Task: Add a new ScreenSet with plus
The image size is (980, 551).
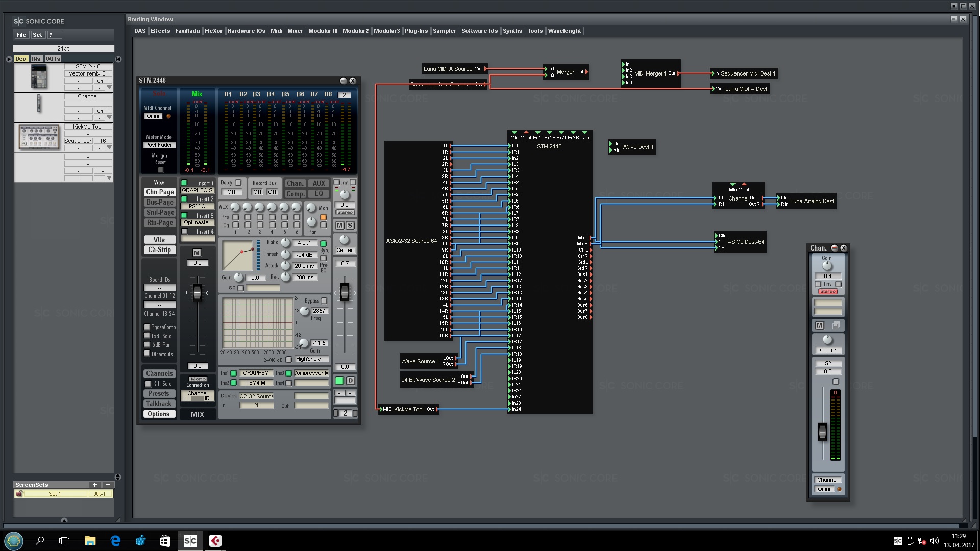Action: click(94, 485)
